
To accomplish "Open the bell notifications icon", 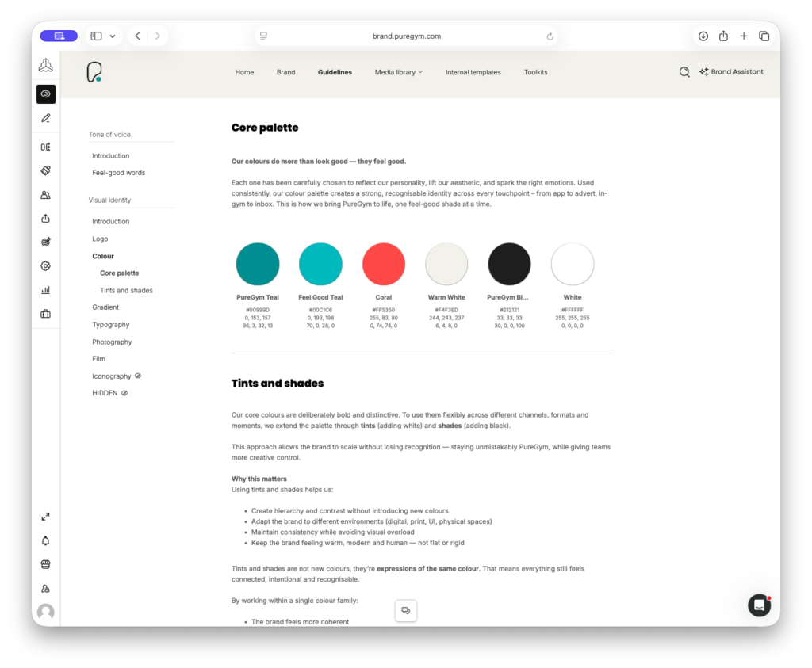I will 46,541.
